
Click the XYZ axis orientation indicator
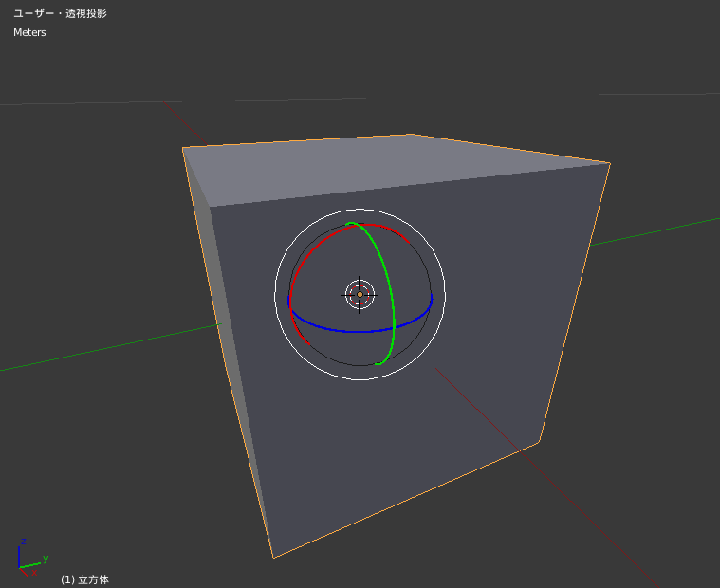coord(31,558)
